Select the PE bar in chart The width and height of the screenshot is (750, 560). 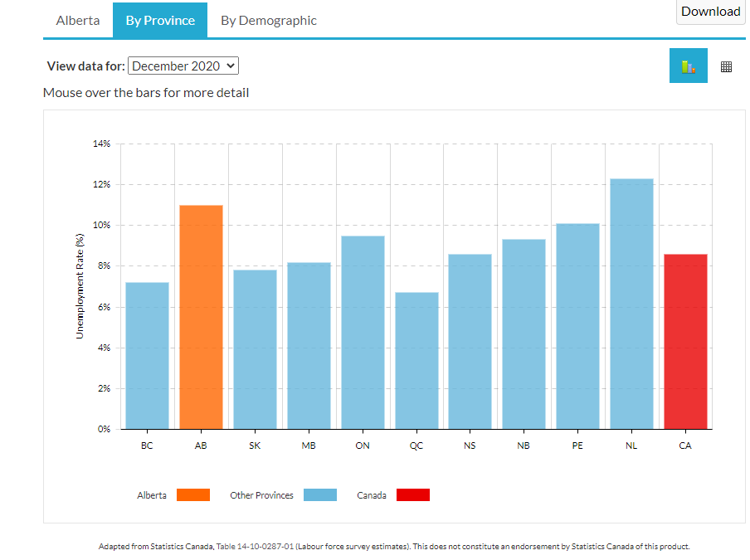pos(577,326)
